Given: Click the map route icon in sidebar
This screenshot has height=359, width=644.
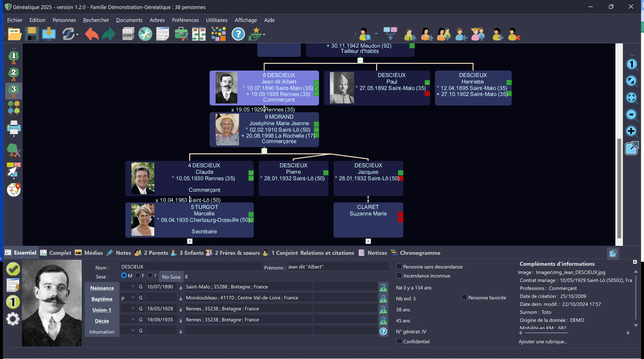Looking at the screenshot, I should coord(14,189).
